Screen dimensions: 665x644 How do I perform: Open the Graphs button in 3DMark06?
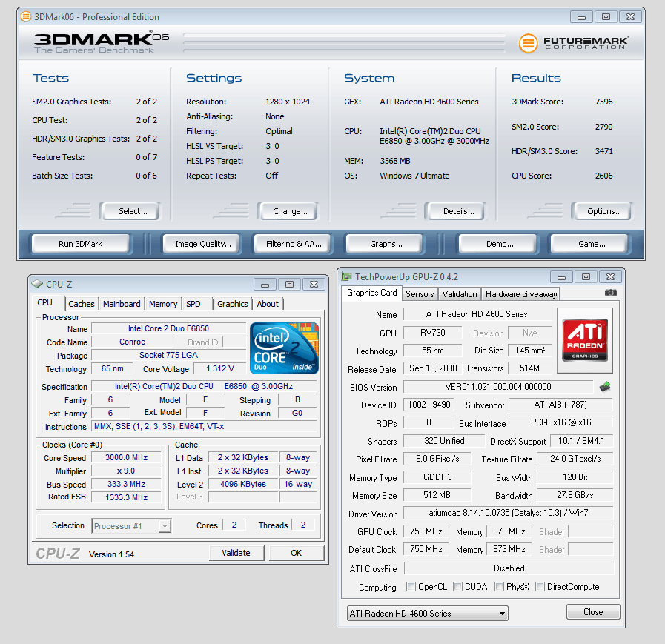tap(386, 244)
